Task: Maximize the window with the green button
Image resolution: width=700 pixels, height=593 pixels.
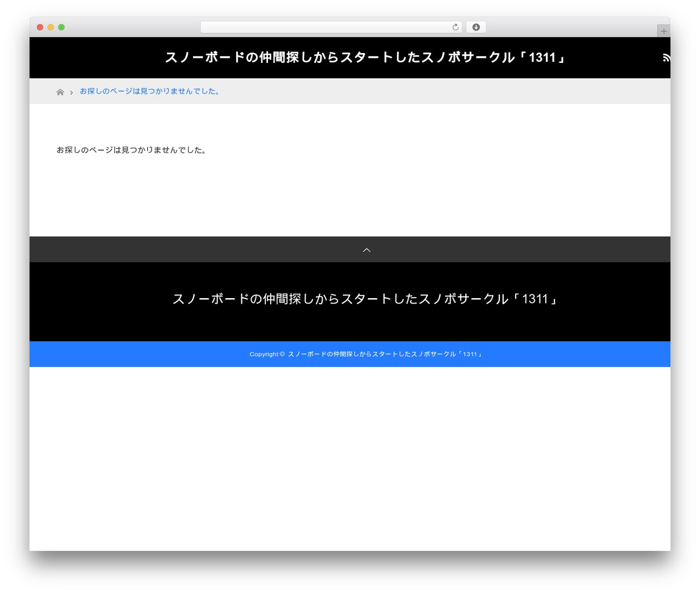Action: [x=61, y=27]
